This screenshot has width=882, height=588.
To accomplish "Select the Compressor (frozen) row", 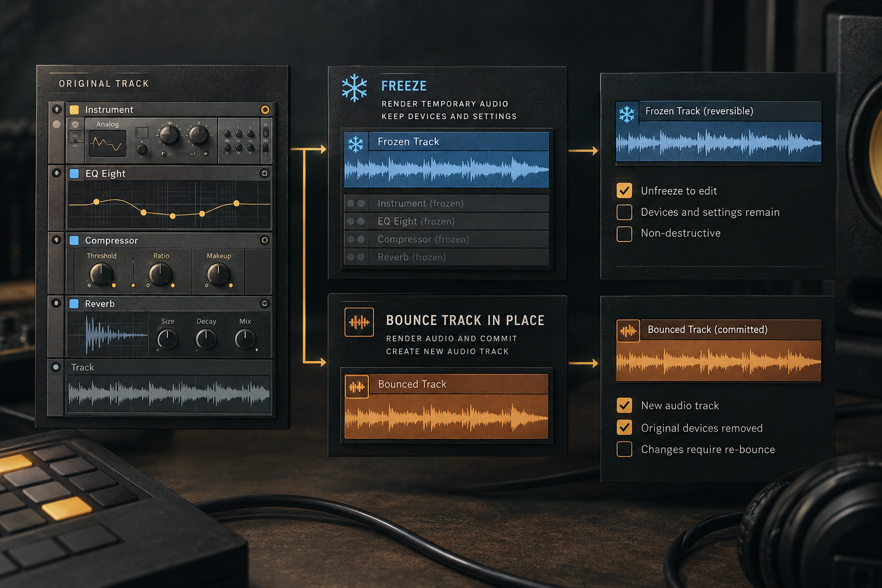I will (446, 239).
